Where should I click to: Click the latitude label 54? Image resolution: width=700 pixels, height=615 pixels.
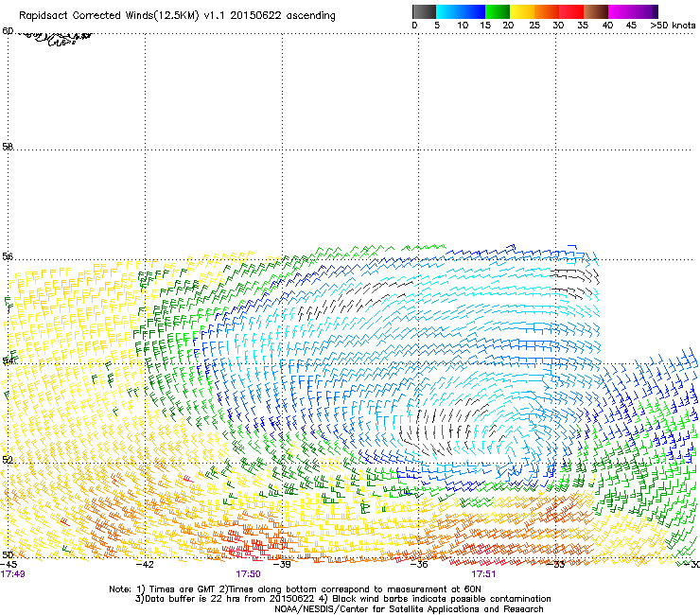click(x=8, y=360)
